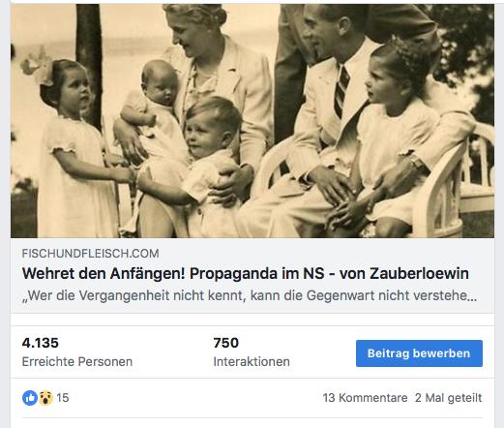Screen dimensions: 504x428
Task: Click the man's striped tie in photo
Action: point(341,92)
